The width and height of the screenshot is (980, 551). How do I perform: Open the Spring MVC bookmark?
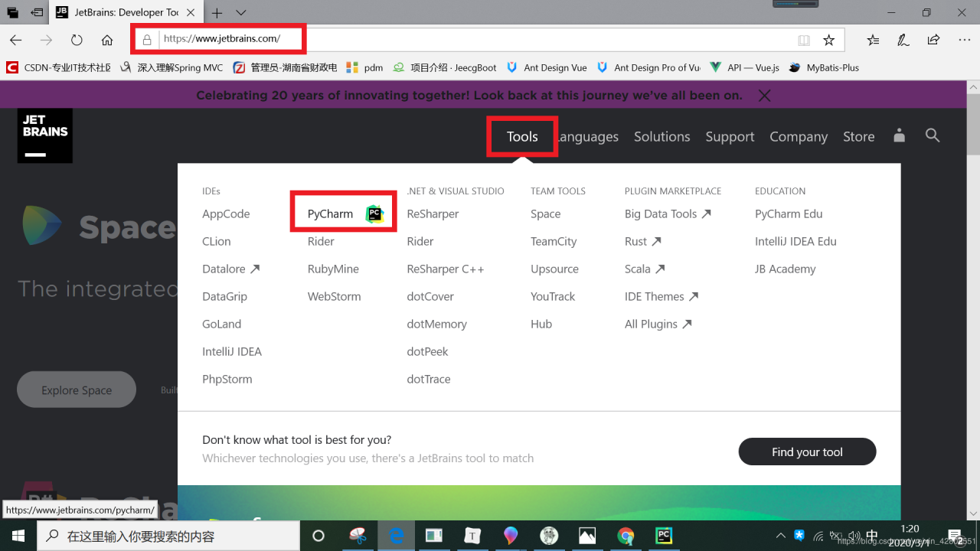[172, 67]
